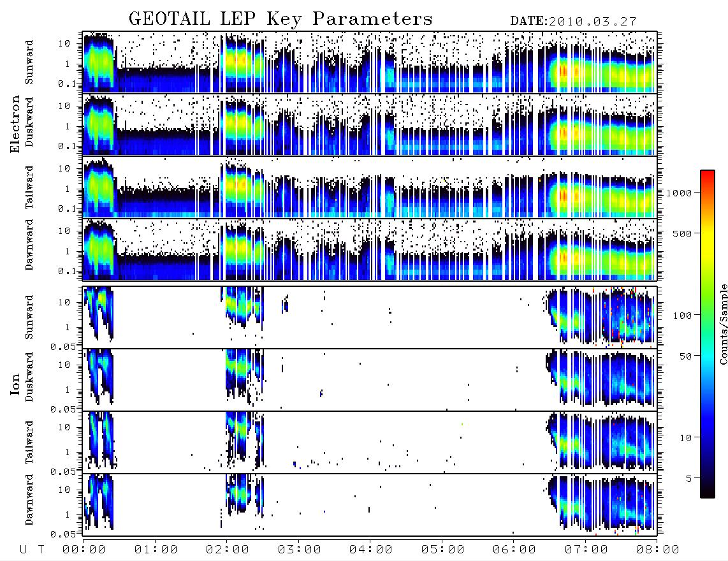Image resolution: width=728 pixels, height=561 pixels.
Task: Select the Ion "Duskward" axis label
Action: [29, 377]
